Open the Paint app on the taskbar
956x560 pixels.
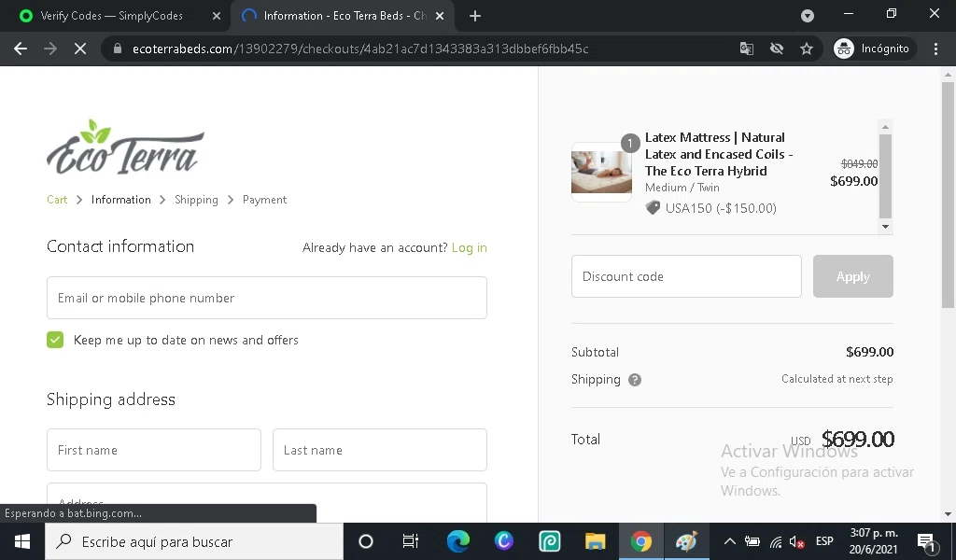coord(686,541)
